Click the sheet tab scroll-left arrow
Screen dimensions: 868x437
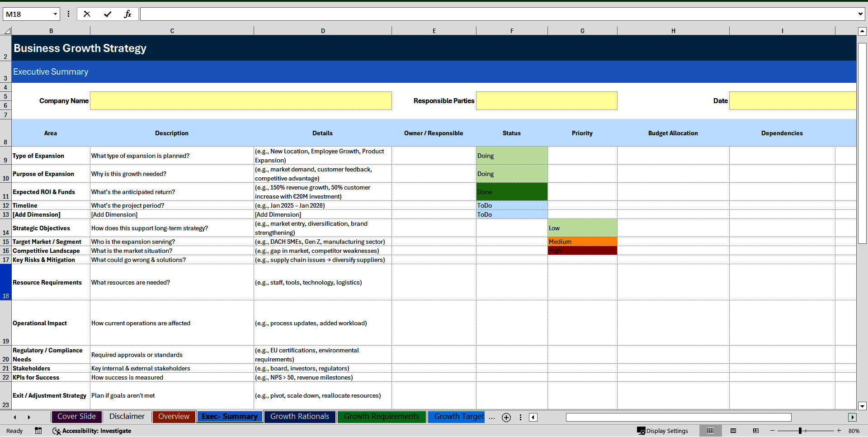pos(15,417)
